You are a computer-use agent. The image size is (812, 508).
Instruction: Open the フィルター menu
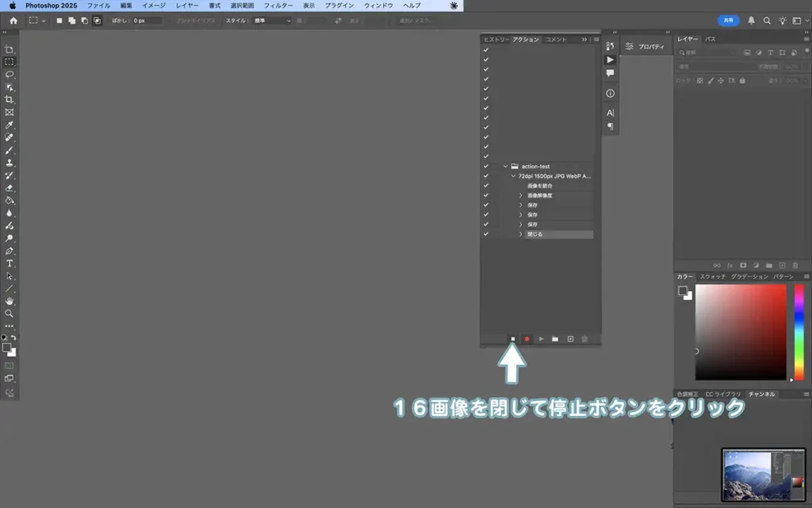pyautogui.click(x=278, y=6)
